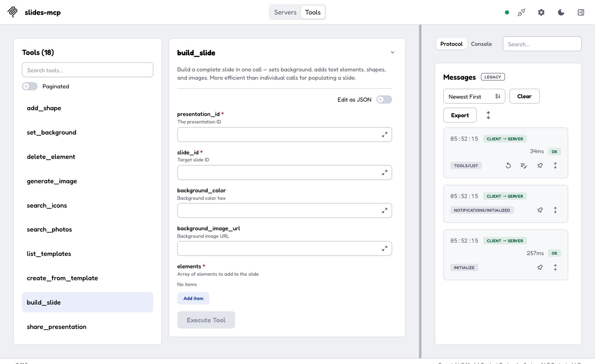Select the Tools tab

tap(313, 12)
